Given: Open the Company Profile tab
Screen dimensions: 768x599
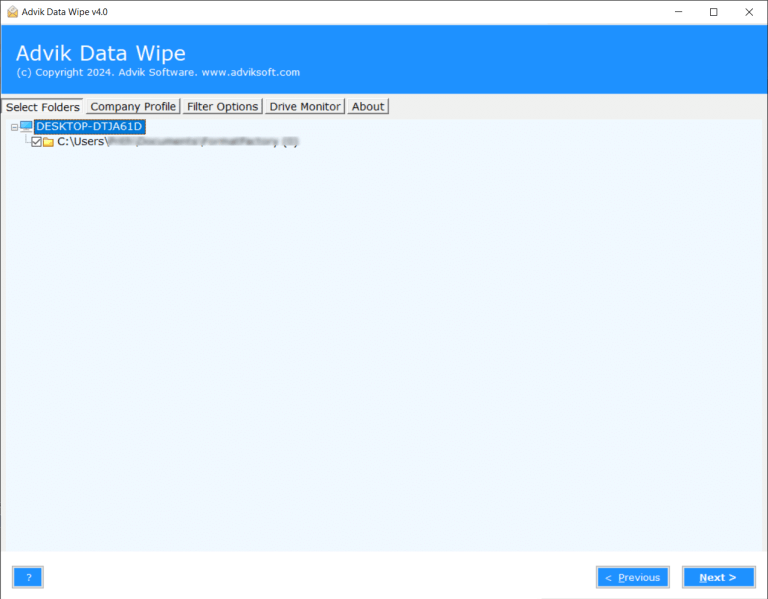Looking at the screenshot, I should tap(133, 106).
